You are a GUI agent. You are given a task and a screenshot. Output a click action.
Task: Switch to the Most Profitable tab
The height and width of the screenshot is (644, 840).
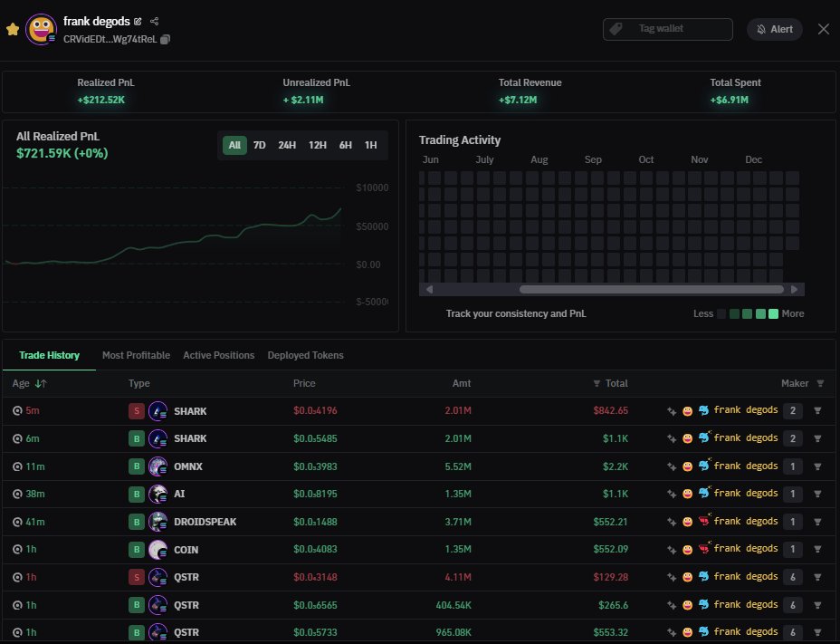136,355
